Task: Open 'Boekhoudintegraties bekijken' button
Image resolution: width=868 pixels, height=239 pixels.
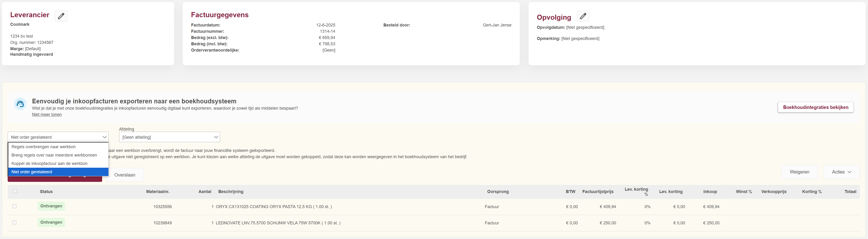Action: click(816, 107)
